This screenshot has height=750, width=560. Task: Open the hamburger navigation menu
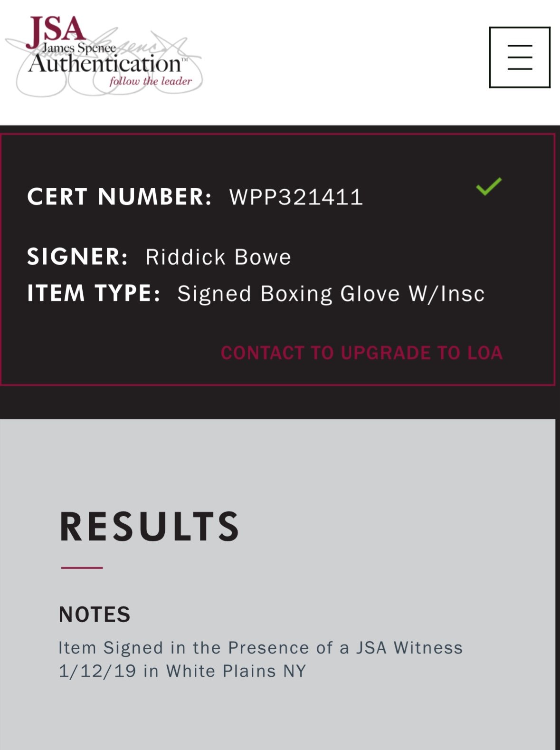pyautogui.click(x=520, y=57)
